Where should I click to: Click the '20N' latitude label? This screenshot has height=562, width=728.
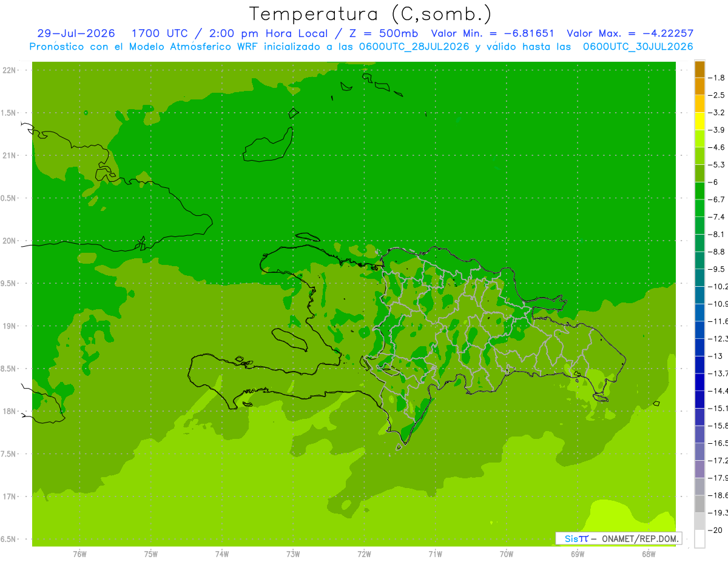coord(10,241)
